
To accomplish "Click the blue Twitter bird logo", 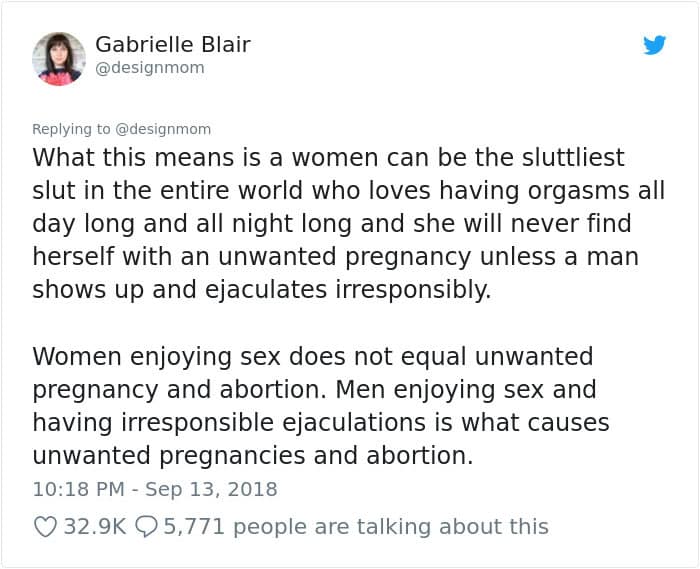I will tap(654, 45).
